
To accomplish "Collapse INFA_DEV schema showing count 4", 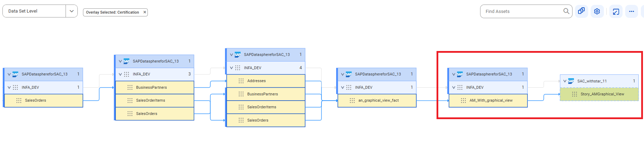I will coord(232,68).
